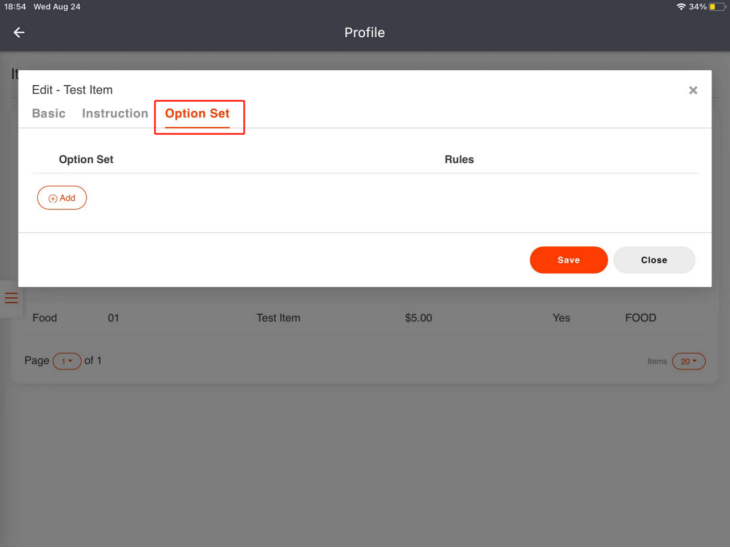Click the Rules column header
730x548 pixels.
[x=459, y=159]
